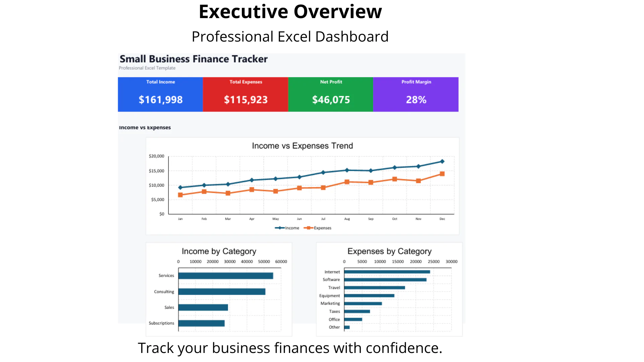Image resolution: width=644 pixels, height=362 pixels.
Task: Select August expenses square marker
Action: point(347,182)
